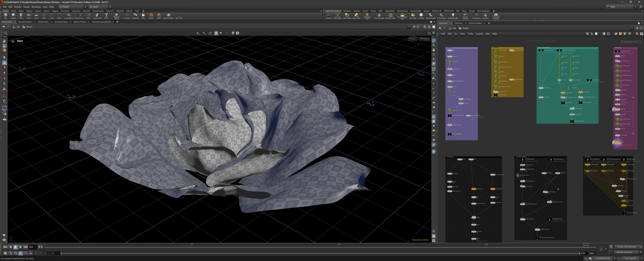The height and width of the screenshot is (261, 644).
Task: Open the Material Palette tab
Action: pyautogui.click(x=475, y=23)
